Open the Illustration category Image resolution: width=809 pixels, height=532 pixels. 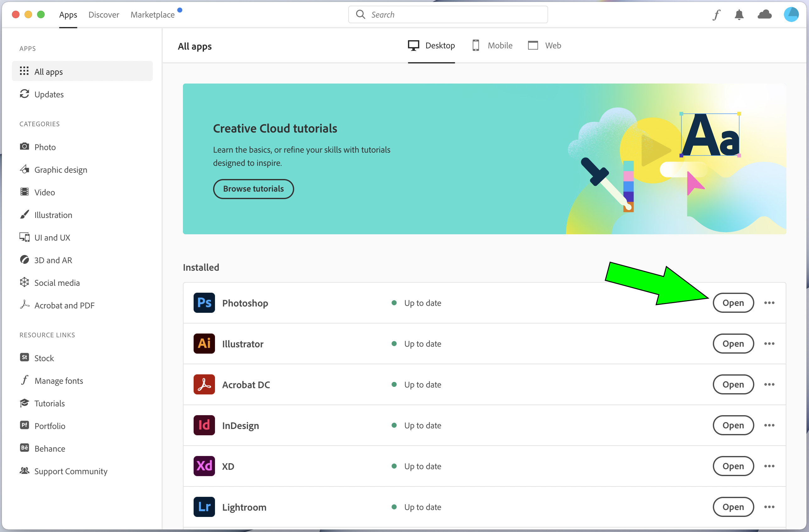46,215
